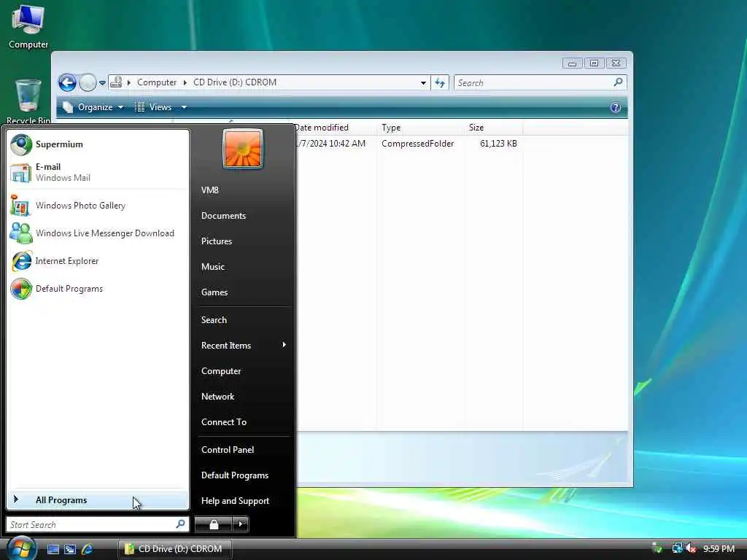The height and width of the screenshot is (560, 747).
Task: Go forward in Explorer window
Action: (88, 83)
